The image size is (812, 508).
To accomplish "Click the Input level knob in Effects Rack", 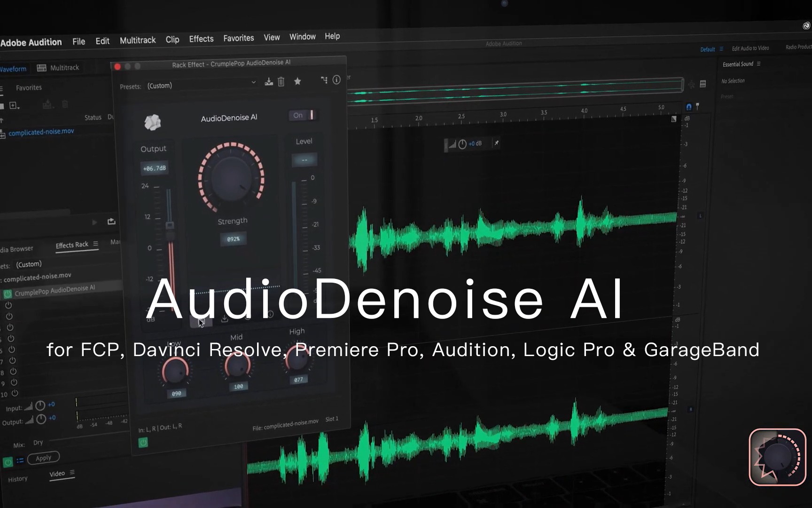I will coord(40,405).
